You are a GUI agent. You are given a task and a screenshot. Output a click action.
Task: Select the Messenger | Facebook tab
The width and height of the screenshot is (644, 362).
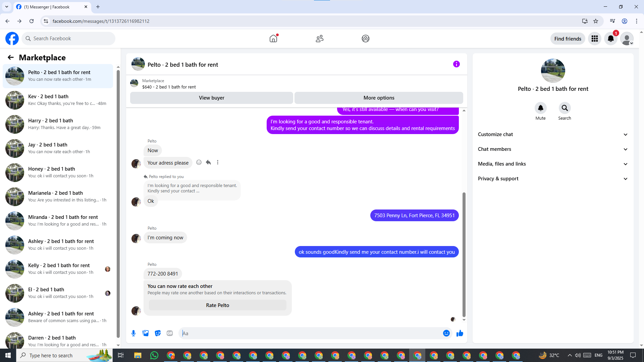tap(52, 7)
